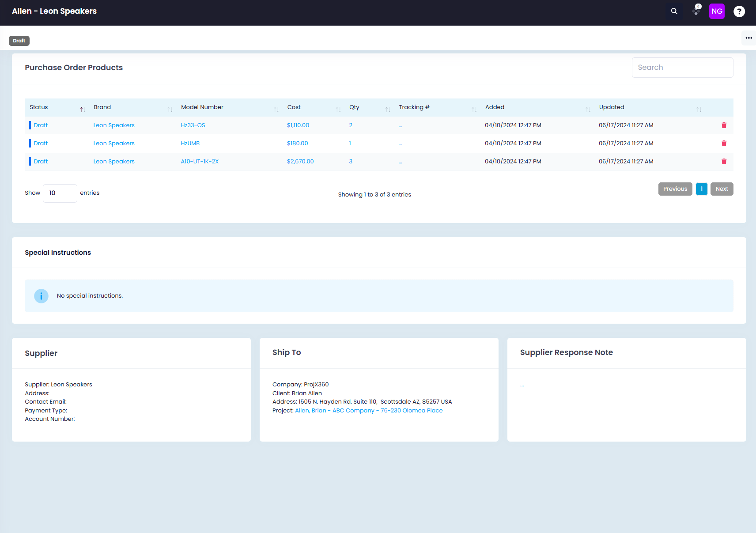
Task: Click the "Company: ProjX360" line
Action: click(300, 385)
